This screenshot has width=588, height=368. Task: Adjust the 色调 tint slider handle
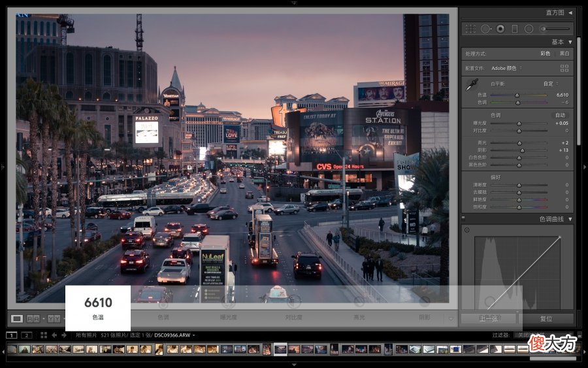(518, 103)
